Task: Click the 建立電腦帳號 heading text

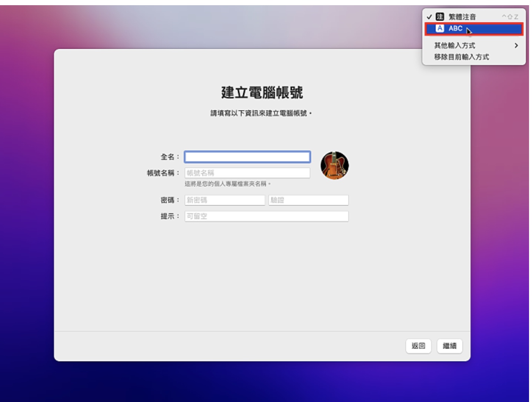Action: point(262,93)
